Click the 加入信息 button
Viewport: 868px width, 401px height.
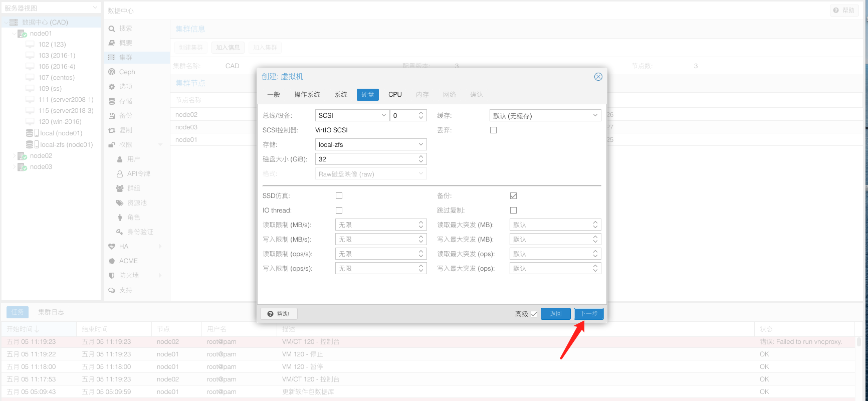tap(228, 48)
